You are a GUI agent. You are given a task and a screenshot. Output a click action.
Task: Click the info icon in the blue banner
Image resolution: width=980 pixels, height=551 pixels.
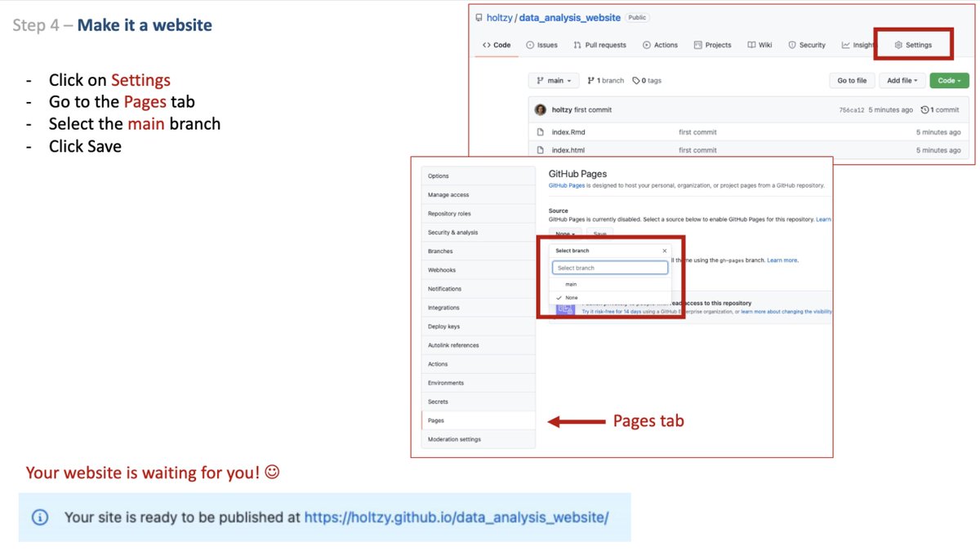40,517
